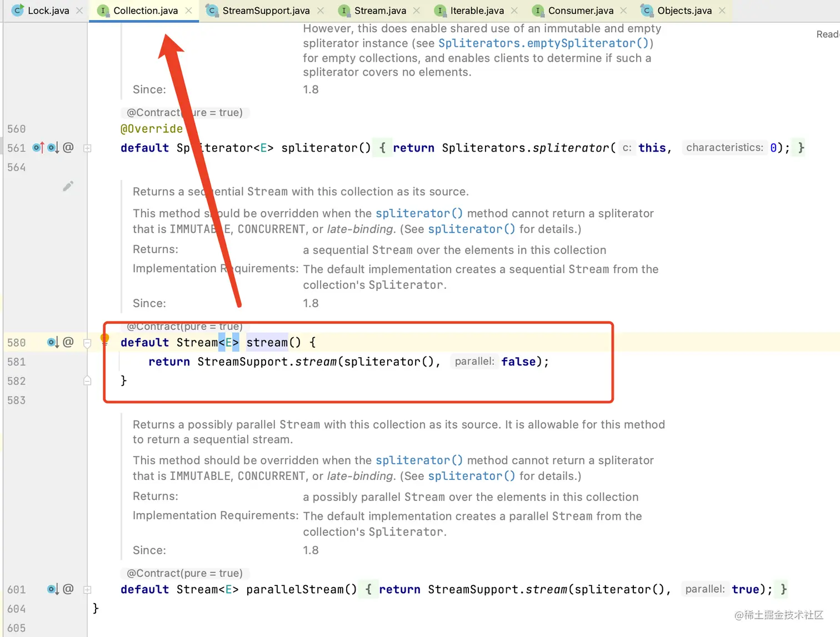
Task: Close the Collection.java tab
Action: click(x=189, y=11)
